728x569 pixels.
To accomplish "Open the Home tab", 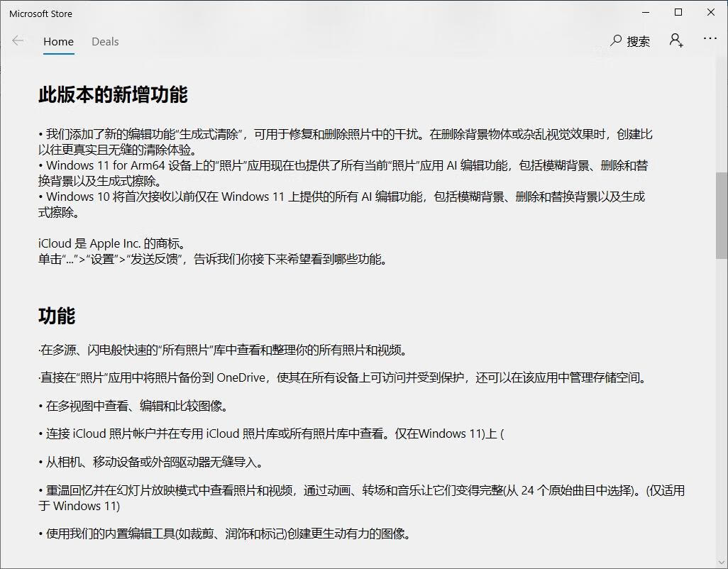I will point(58,42).
